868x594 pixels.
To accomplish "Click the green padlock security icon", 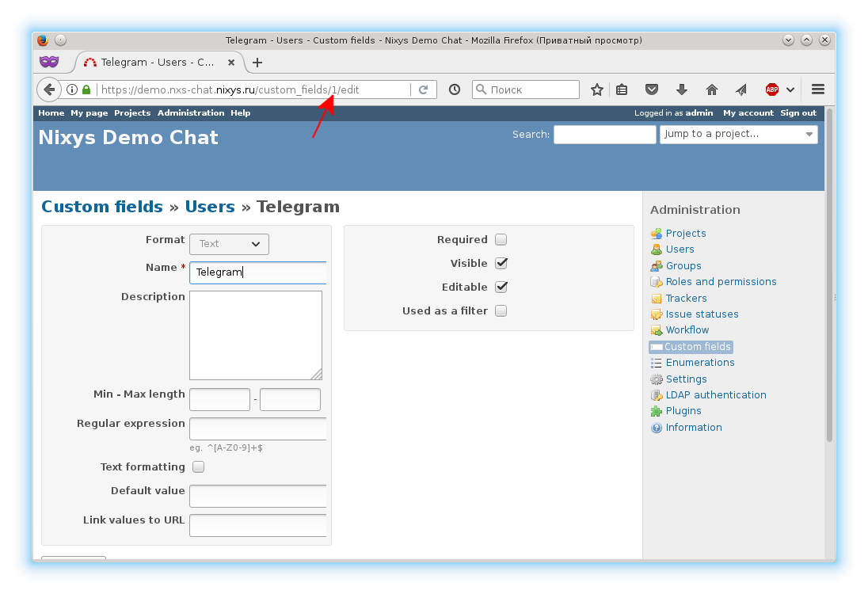I will click(x=86, y=89).
